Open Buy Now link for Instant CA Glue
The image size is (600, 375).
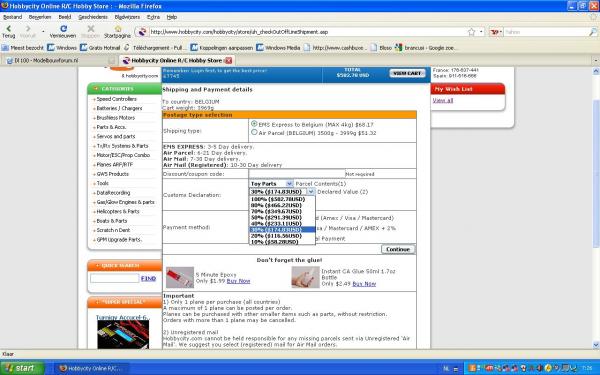coord(364,284)
